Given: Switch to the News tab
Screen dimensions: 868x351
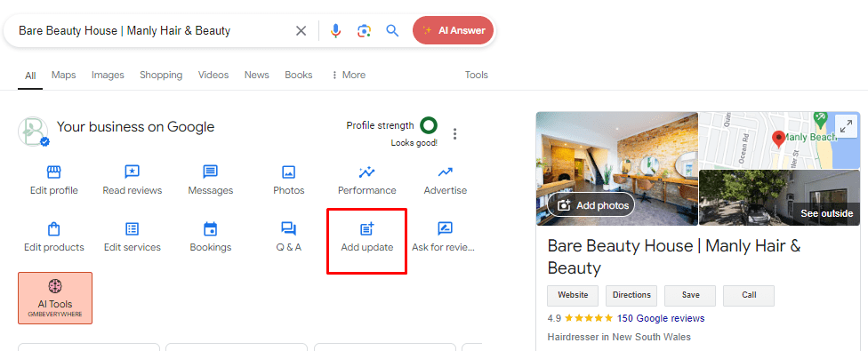Looking at the screenshot, I should (x=257, y=76).
